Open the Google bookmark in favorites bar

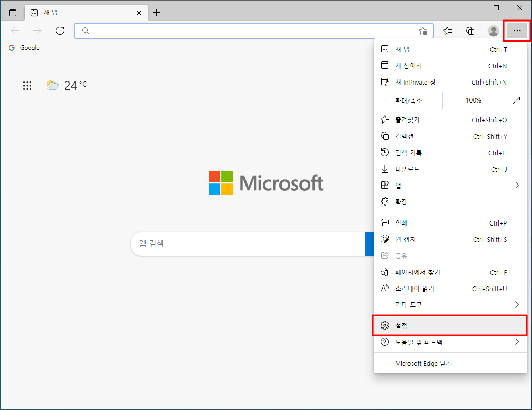click(x=25, y=48)
